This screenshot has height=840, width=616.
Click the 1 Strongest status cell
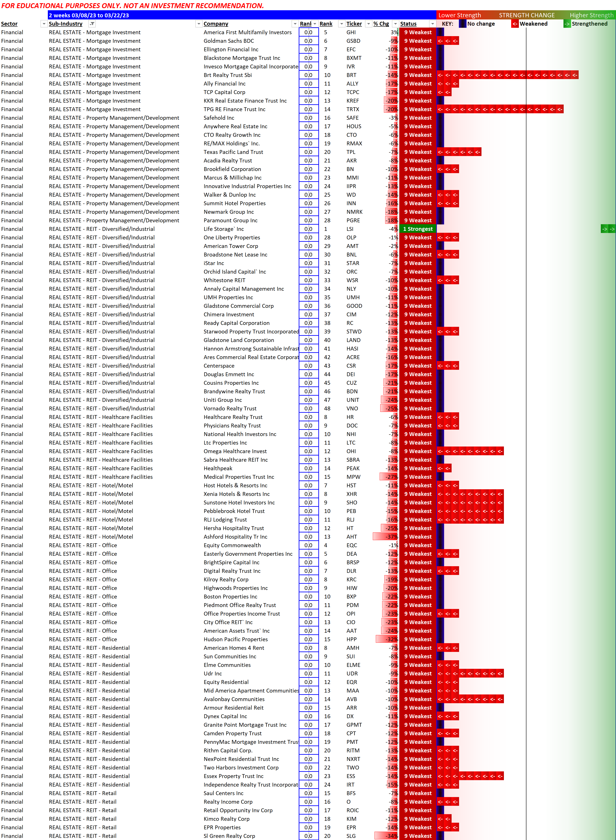click(418, 229)
